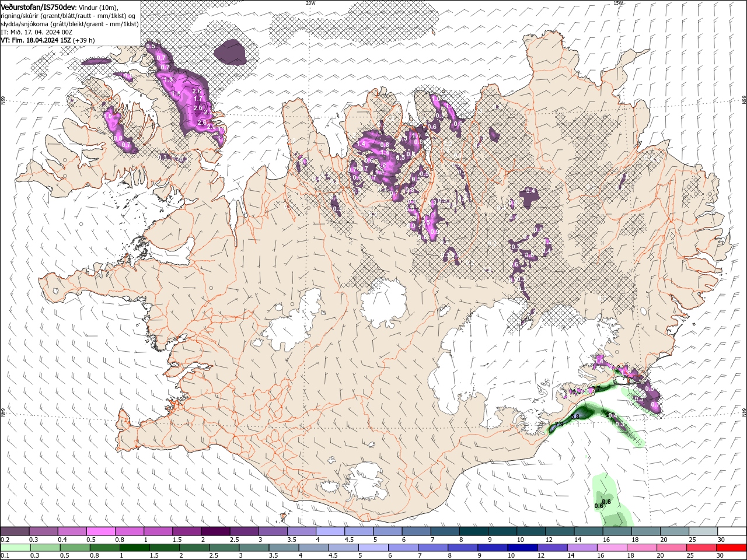
Task: Click the 15W longitude label at the top edge
Action: (618, 3)
